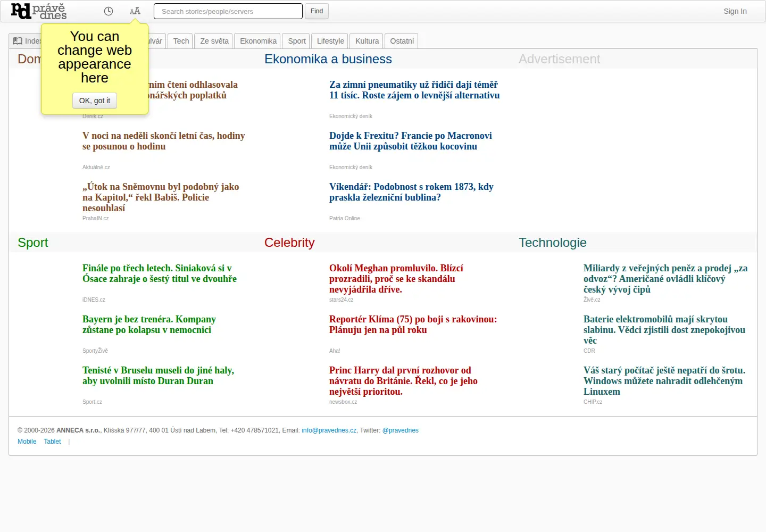Viewport: 766px width, 532px height.
Task: Click the Patria Online source label
Action: click(345, 218)
